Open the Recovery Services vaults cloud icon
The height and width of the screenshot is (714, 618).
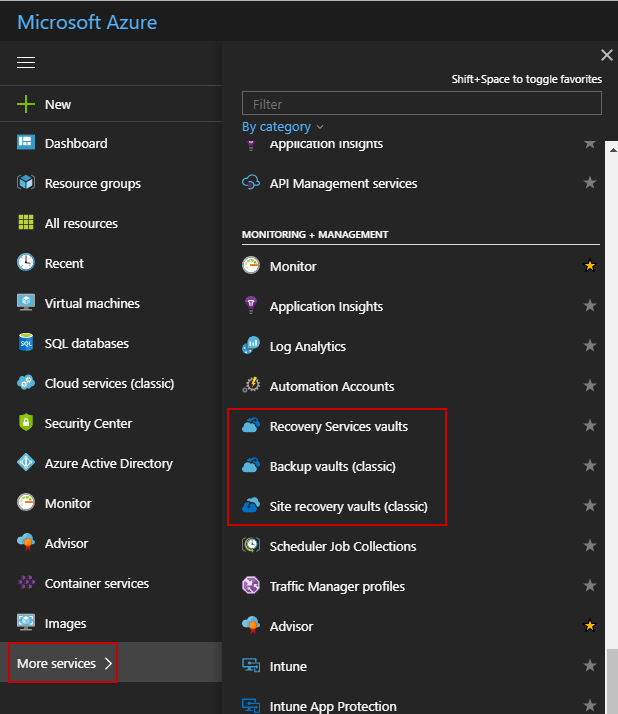click(251, 425)
